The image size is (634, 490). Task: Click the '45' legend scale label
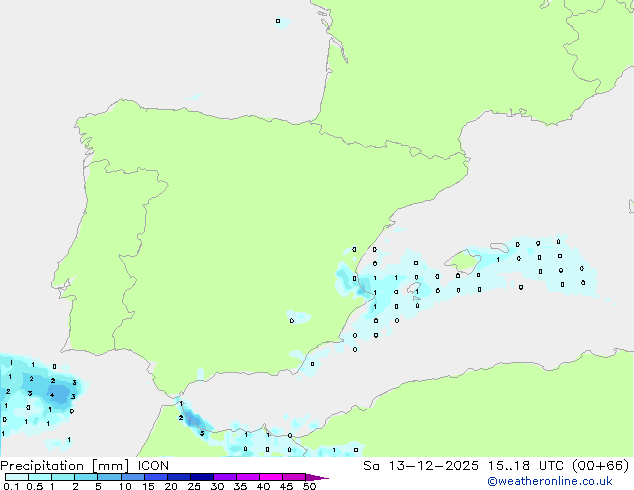point(286,486)
